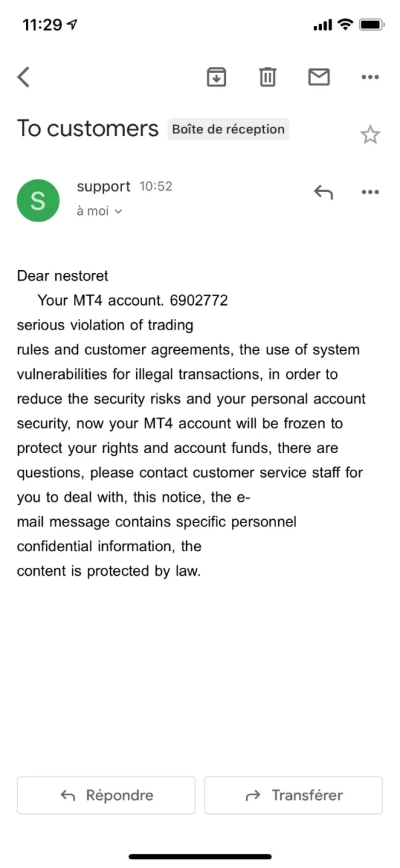Archive this email
This screenshot has height=868, width=400.
[x=216, y=77]
